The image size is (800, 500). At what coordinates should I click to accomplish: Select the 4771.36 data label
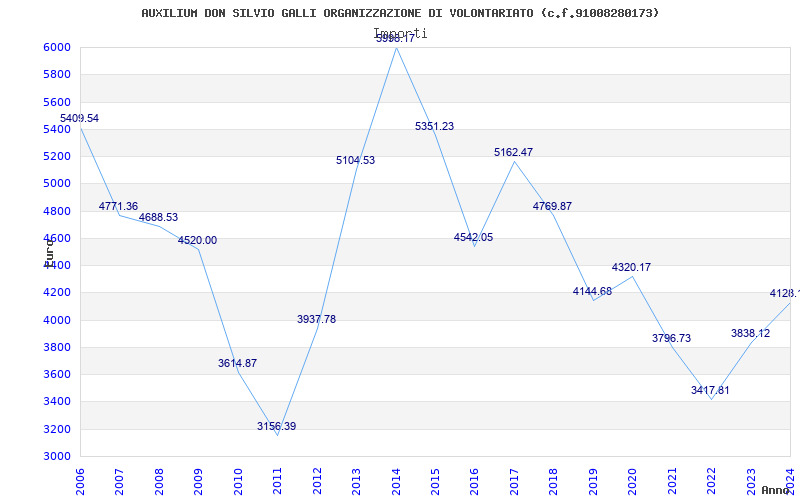click(x=118, y=207)
